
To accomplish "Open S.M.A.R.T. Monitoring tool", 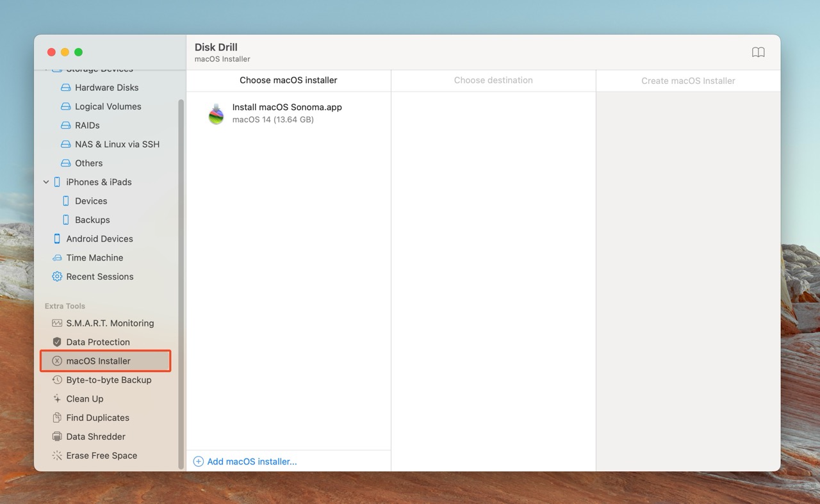I will (x=110, y=323).
